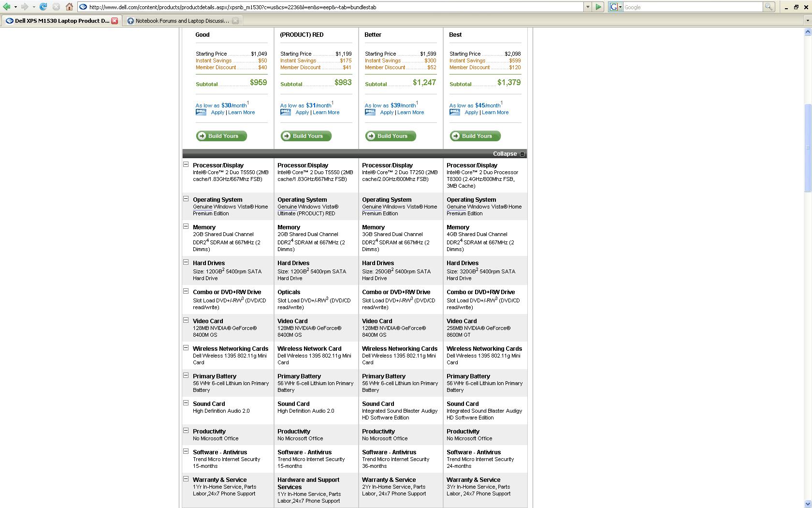
Task: Click Dell credit card icon under Best
Action: [x=455, y=112]
